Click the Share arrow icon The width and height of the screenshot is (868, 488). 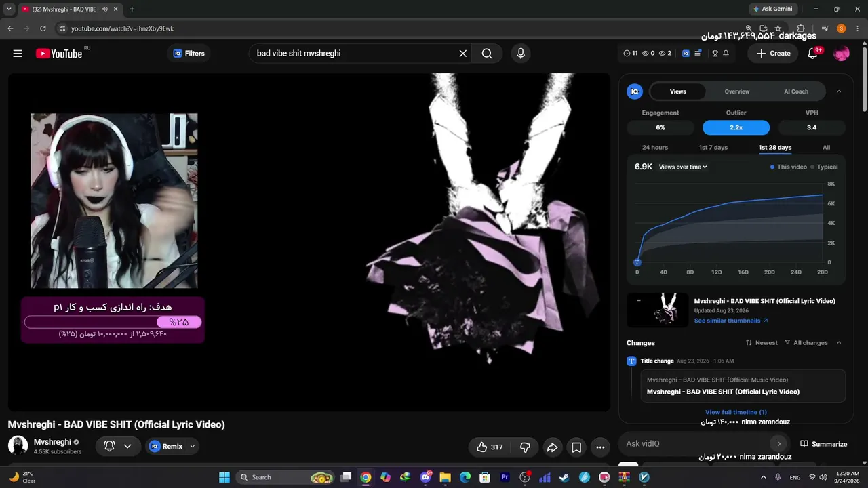[552, 447]
